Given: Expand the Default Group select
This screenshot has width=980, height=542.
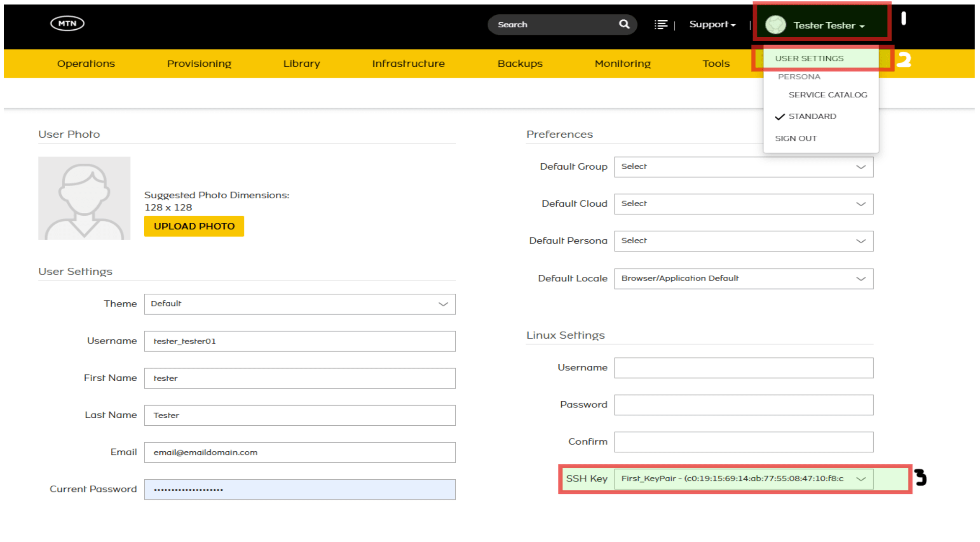Looking at the screenshot, I should (743, 167).
